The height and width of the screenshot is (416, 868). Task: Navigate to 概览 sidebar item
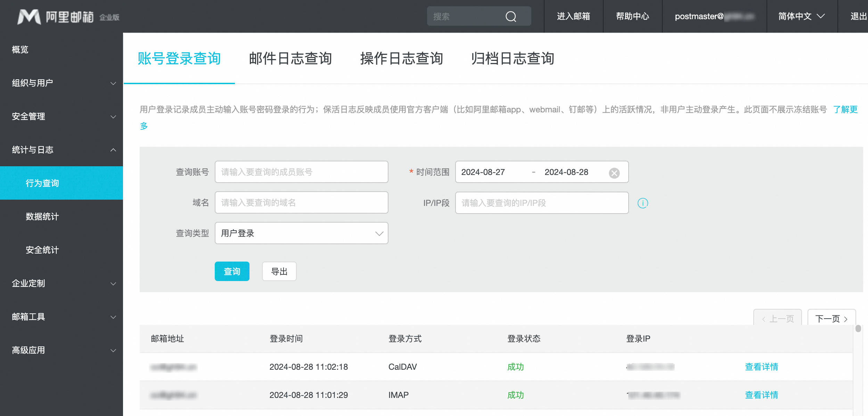coord(19,49)
